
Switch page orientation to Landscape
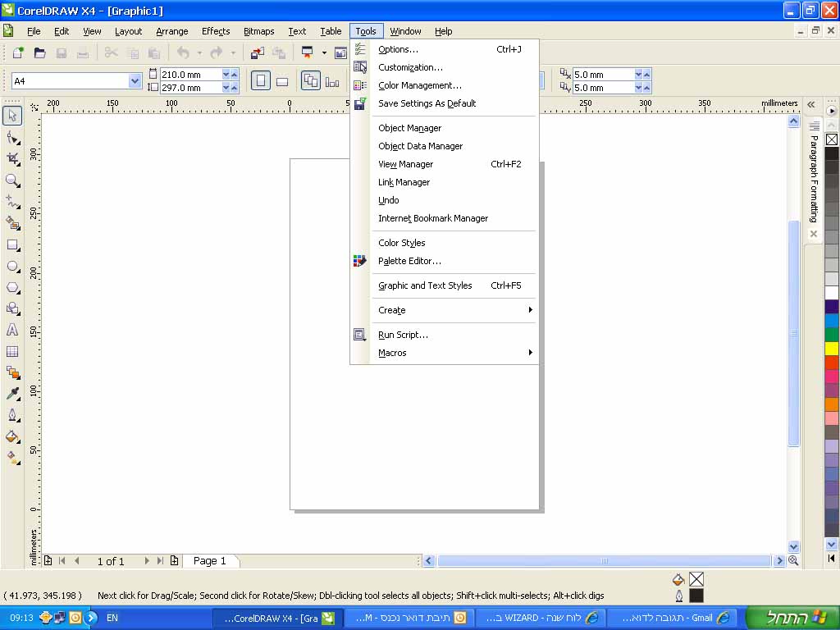coord(282,81)
